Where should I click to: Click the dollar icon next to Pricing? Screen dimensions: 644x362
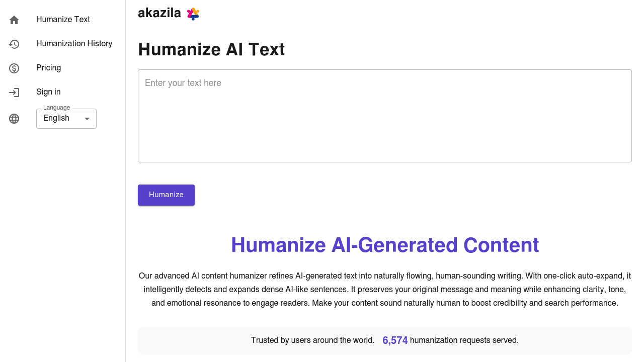point(14,68)
